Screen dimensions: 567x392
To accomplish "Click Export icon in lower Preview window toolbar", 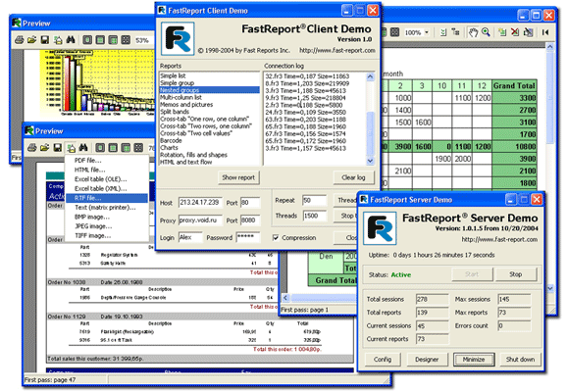I will tap(71, 147).
